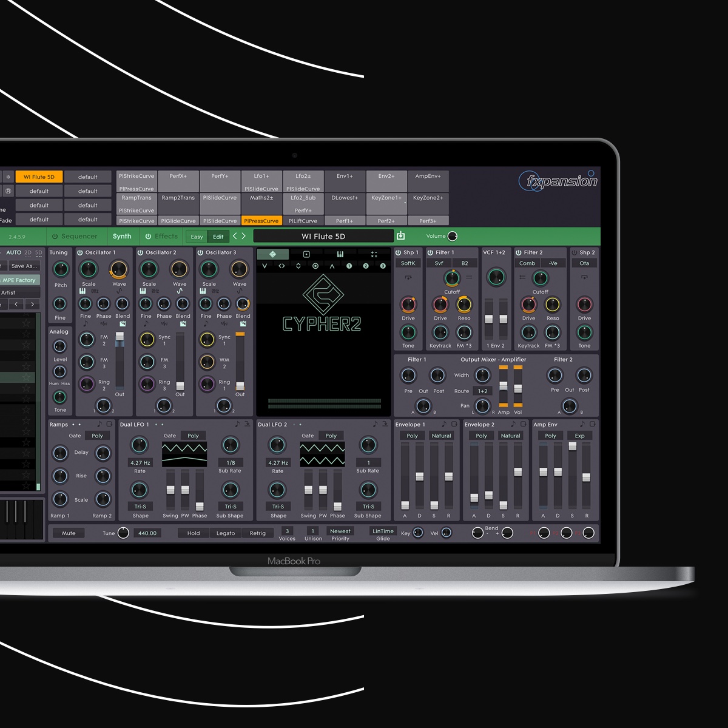This screenshot has width=728, height=728.
Task: Click the Mute button
Action: tap(69, 533)
